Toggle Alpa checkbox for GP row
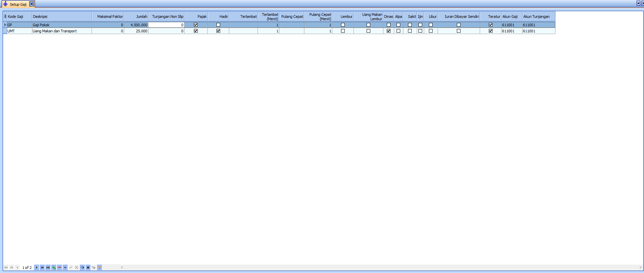644x273 pixels. coord(398,25)
